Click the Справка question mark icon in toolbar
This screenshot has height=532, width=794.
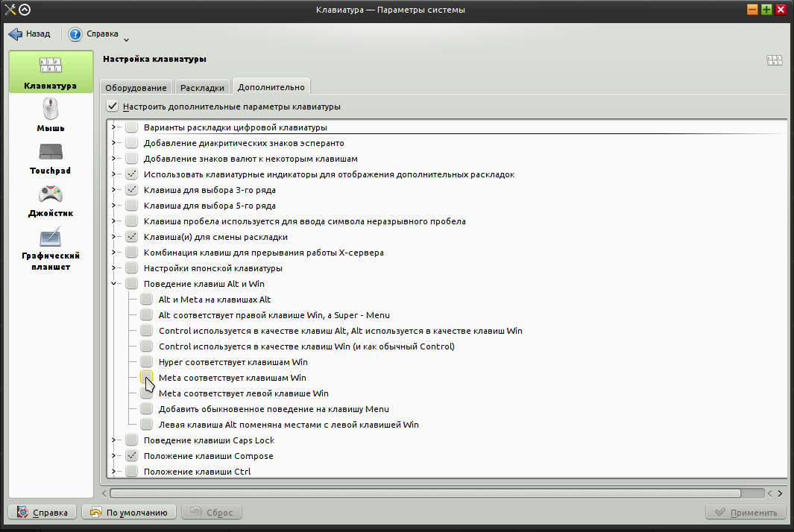pos(75,34)
